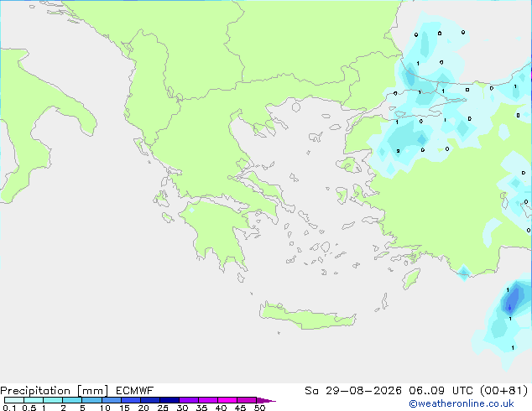Click the "30" legend scale label
This screenshot has height=411, width=532.
click(182, 408)
